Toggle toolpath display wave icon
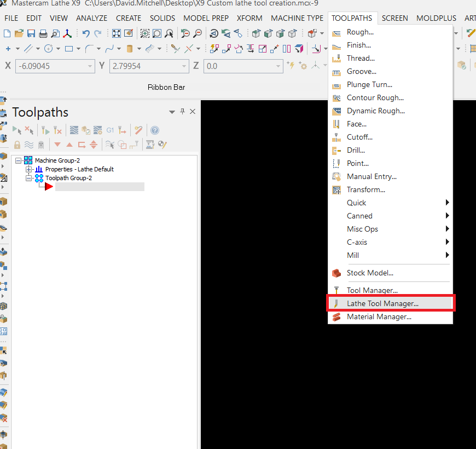Image resolution: width=476 pixels, height=449 pixels. pos(29,145)
